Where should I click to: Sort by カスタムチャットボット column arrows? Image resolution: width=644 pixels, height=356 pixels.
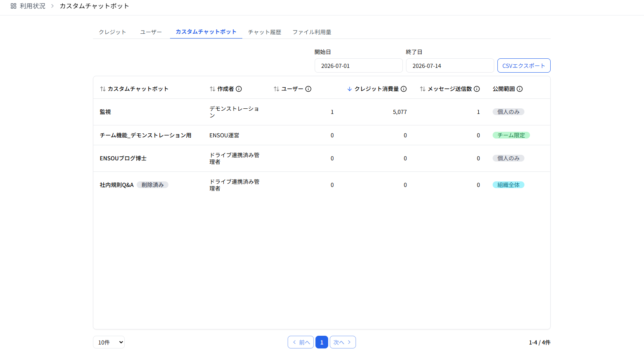click(103, 89)
